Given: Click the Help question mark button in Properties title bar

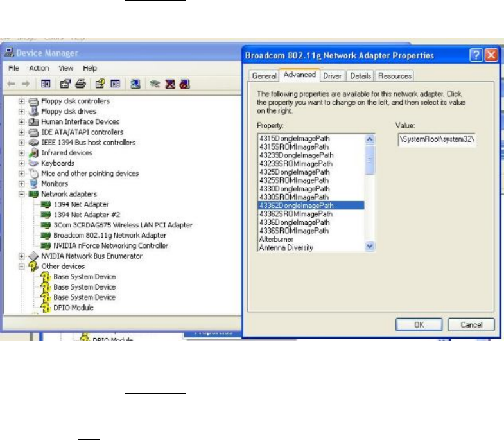Looking at the screenshot, I should click(x=476, y=55).
